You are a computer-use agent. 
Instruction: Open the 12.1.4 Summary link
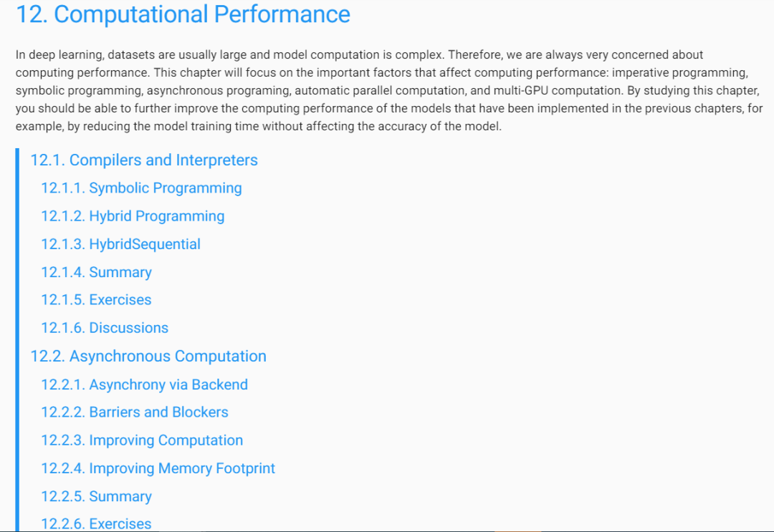point(96,272)
